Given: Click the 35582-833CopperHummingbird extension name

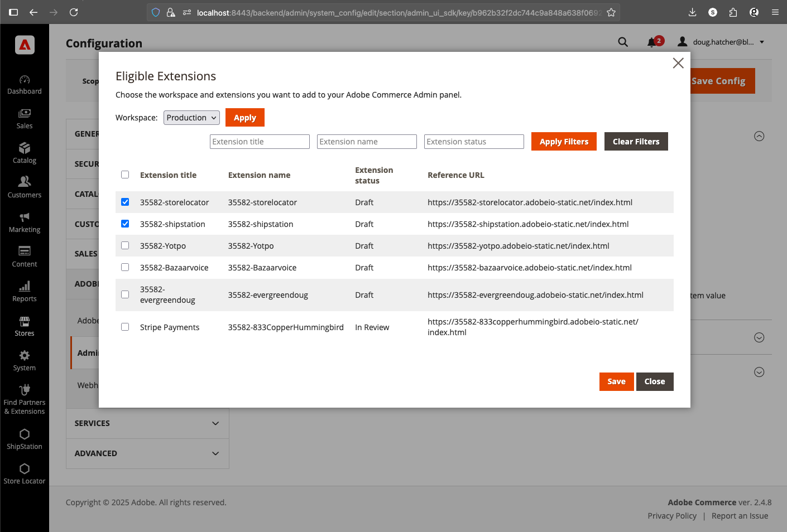Looking at the screenshot, I should click(286, 327).
